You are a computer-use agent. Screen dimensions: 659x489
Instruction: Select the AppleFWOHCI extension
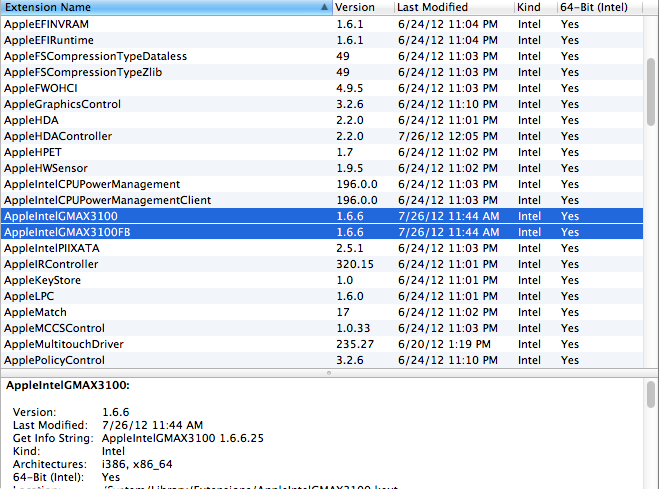pyautogui.click(x=322, y=88)
